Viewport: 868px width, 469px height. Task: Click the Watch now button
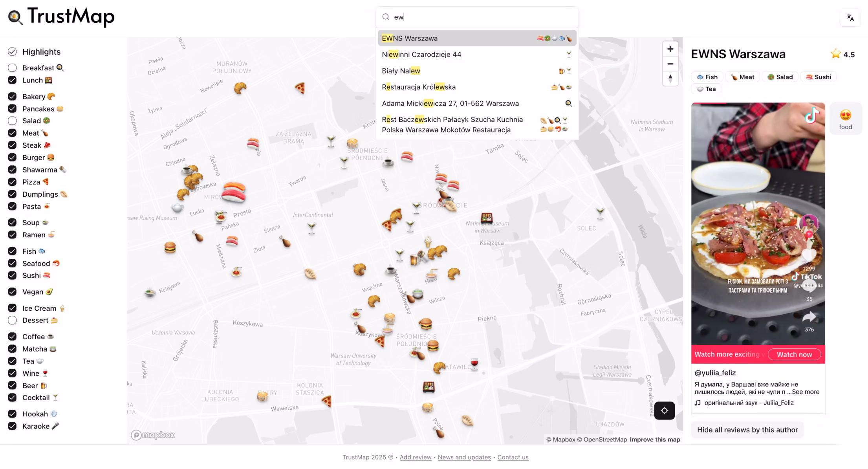pos(794,354)
